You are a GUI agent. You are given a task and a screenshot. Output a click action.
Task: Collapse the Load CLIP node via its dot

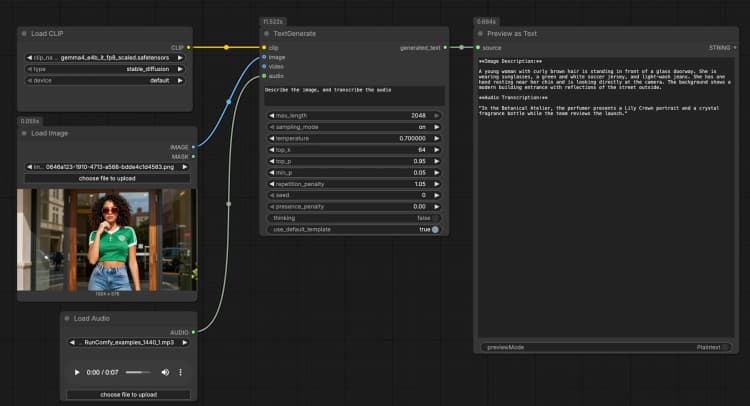pyautogui.click(x=24, y=34)
